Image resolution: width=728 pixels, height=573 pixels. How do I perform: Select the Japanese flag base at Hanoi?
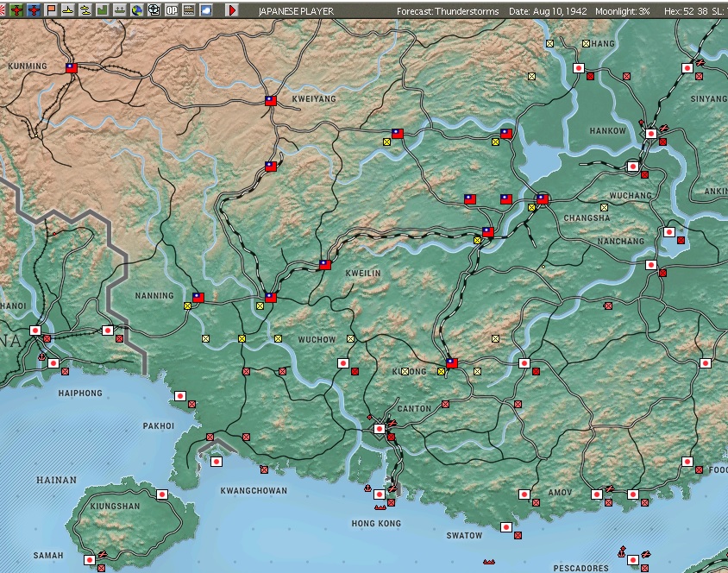coord(35,331)
